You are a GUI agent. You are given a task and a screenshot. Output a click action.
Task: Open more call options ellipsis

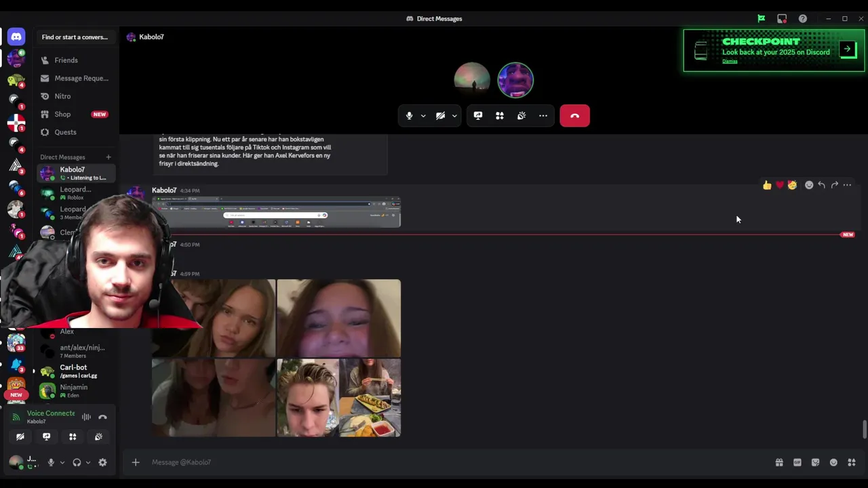coord(543,116)
